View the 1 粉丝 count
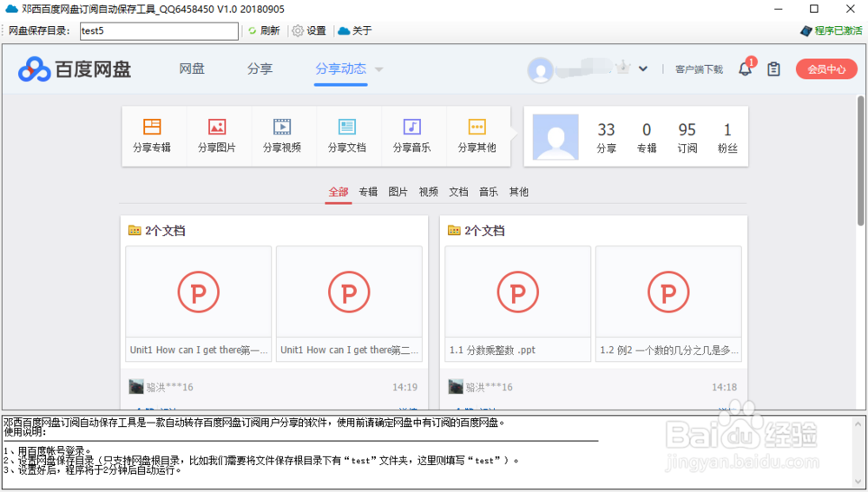868x492 pixels. point(727,137)
